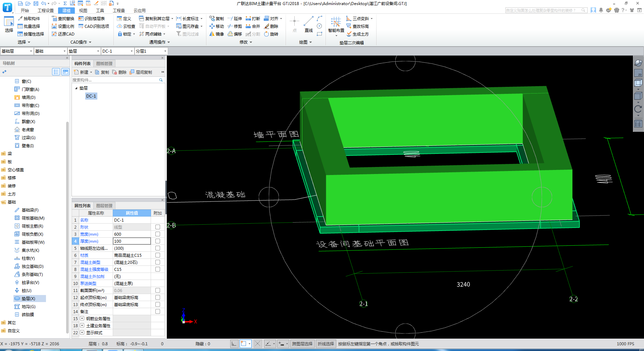644x351 pixels.
Task: Toggle 附加 checkbox for 厚度(mm) row
Action: coord(158,241)
